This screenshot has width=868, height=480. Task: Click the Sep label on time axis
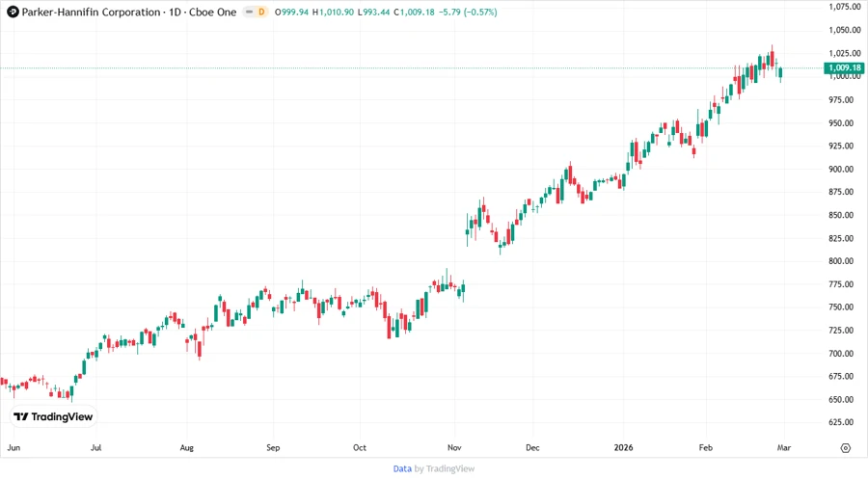click(273, 447)
